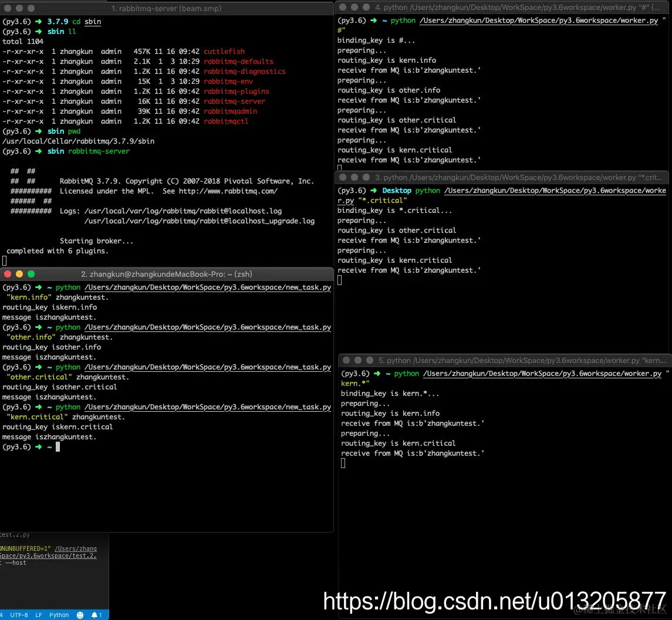Click the "rabbitmqadmin" file name
Screen dimensions: 672x620
pyautogui.click(x=231, y=111)
